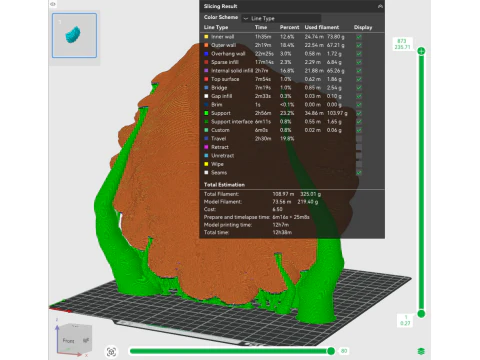Click the top layer number label 873
Image resolution: width=480 pixels, height=360 pixels.
point(402,41)
